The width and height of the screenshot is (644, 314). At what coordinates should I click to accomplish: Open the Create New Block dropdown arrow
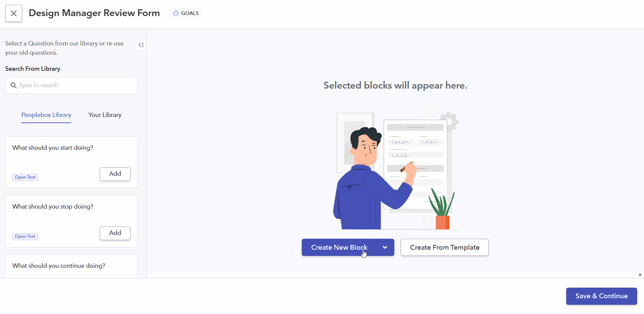point(384,247)
